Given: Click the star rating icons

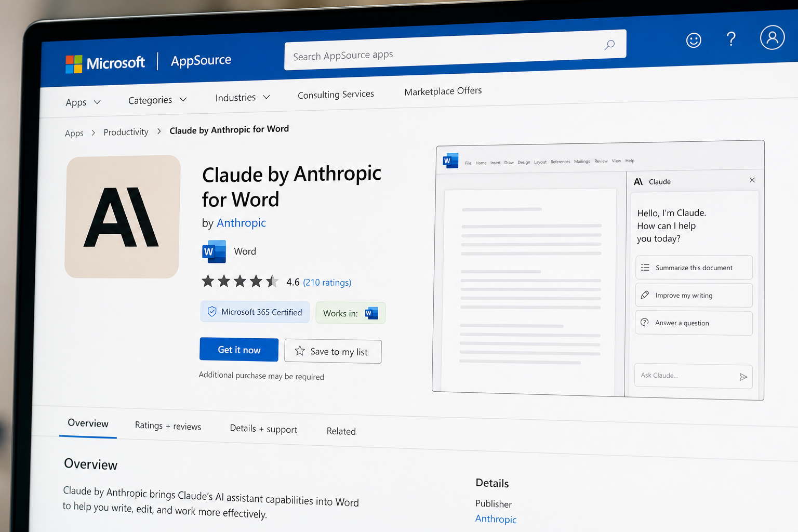Looking at the screenshot, I should 240,281.
